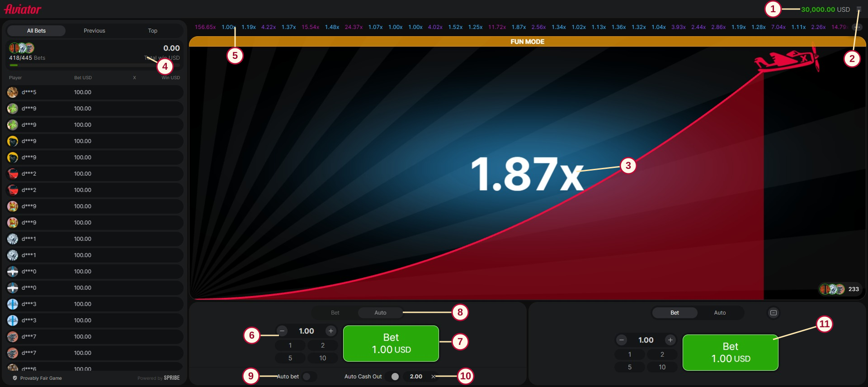Click the Aviator logo
The width and height of the screenshot is (868, 387).
[x=23, y=9]
